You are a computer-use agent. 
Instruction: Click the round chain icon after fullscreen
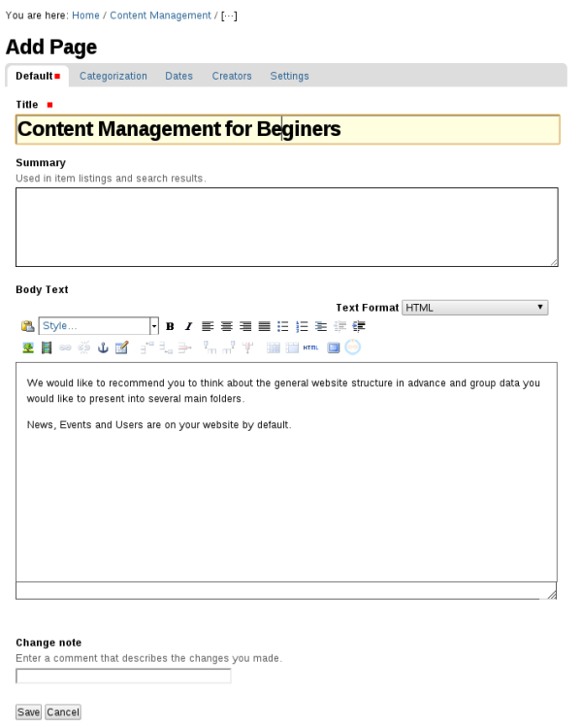[353, 347]
